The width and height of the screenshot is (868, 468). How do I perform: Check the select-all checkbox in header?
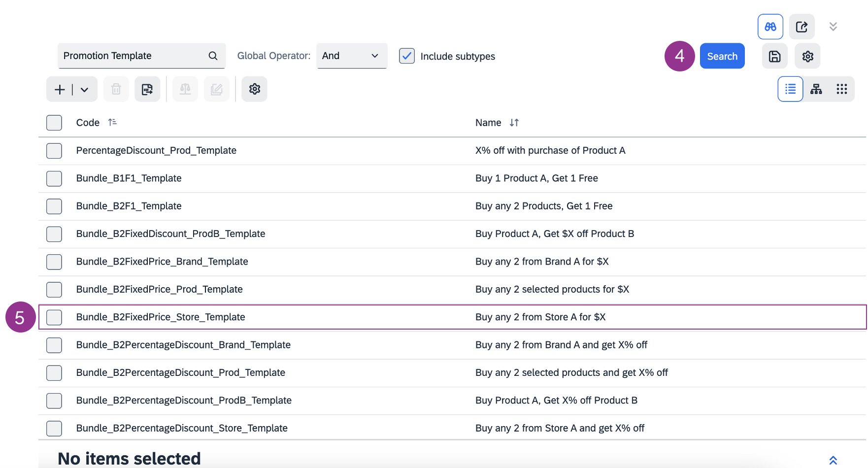(x=54, y=123)
